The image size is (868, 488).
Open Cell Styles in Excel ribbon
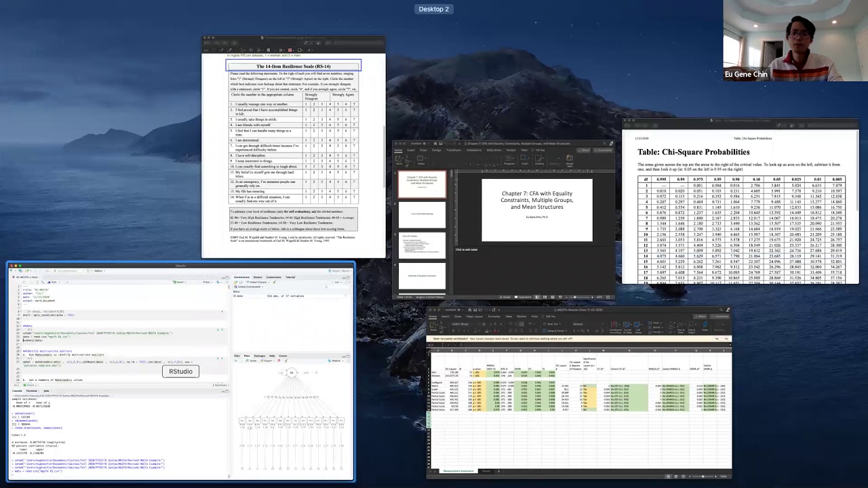click(637, 327)
